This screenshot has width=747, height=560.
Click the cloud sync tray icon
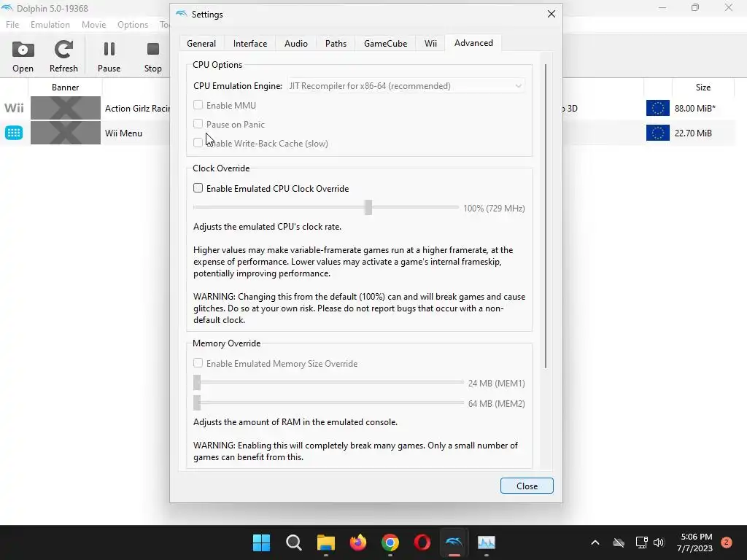click(x=619, y=542)
